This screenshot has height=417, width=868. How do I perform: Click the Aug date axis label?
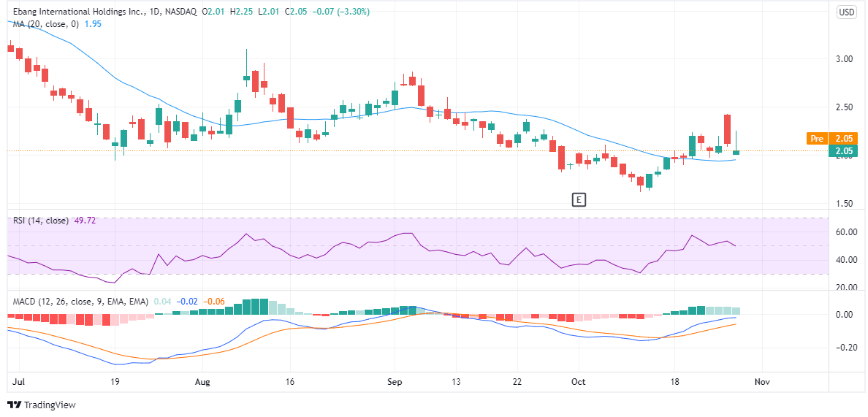pyautogui.click(x=203, y=382)
